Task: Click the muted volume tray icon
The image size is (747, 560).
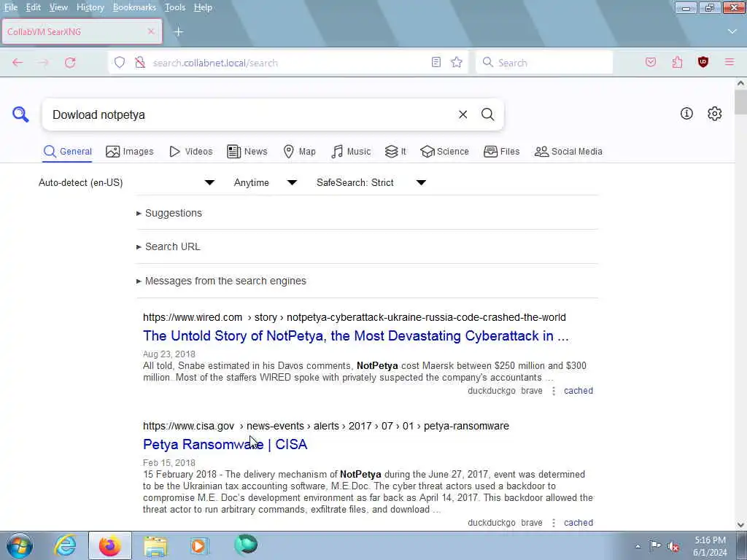Action: (673, 546)
